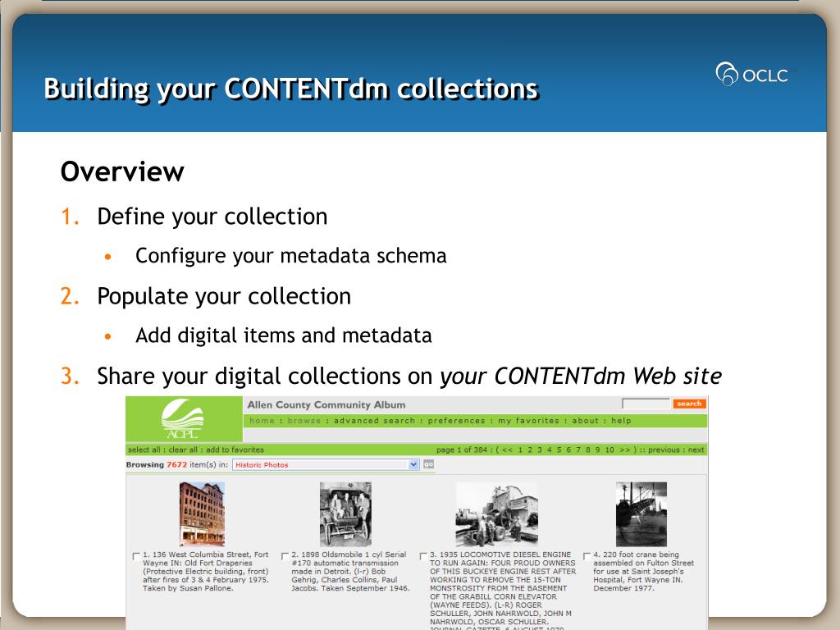This screenshot has width=840, height=630.
Task: Click "Define your collection" list item
Action: pyautogui.click(x=212, y=217)
